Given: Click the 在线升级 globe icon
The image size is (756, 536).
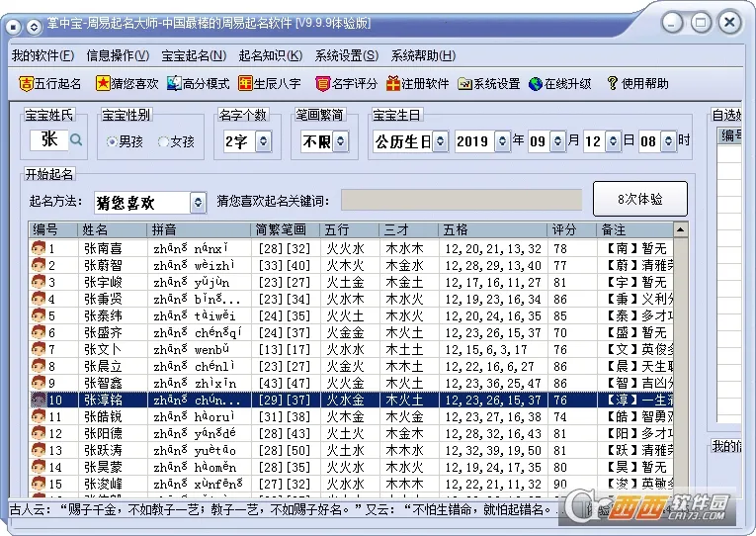Looking at the screenshot, I should 536,84.
